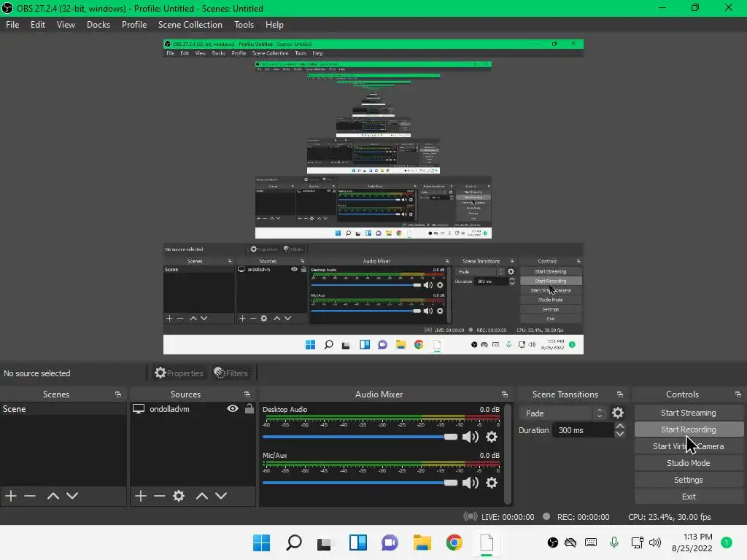Open source Filters button
This screenshot has height=560, width=747.
231,373
